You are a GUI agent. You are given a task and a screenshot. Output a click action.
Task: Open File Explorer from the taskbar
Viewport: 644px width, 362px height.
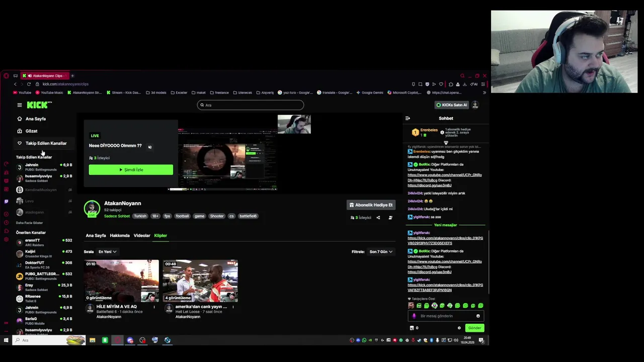coord(93,340)
